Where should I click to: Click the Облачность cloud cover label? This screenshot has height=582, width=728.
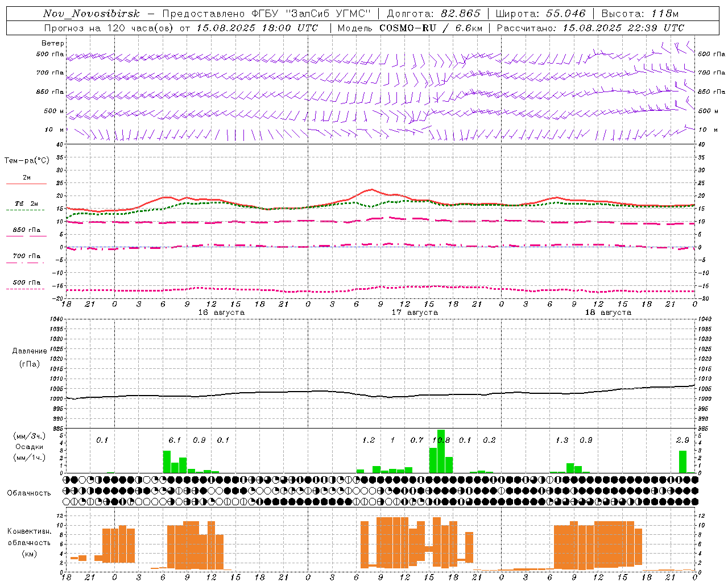pyautogui.click(x=29, y=493)
